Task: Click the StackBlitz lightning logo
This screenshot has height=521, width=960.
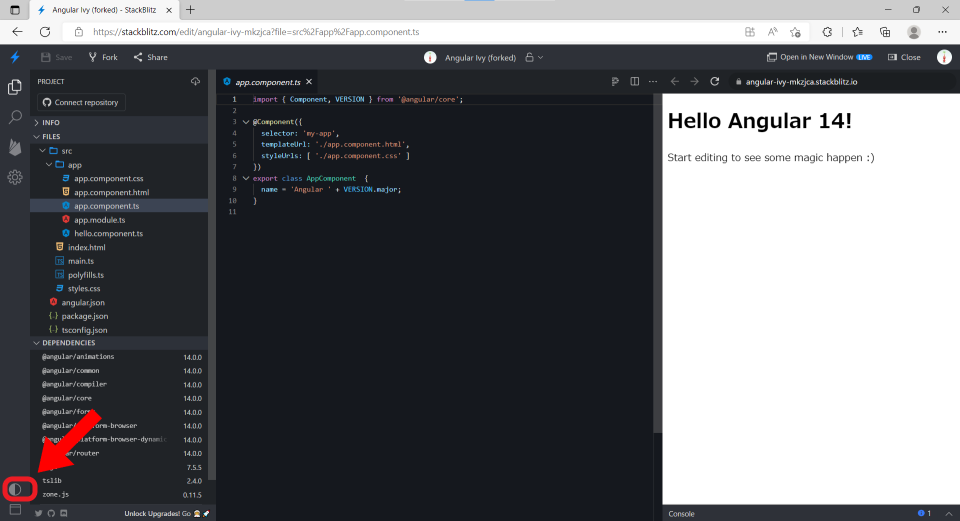Action: click(x=15, y=57)
